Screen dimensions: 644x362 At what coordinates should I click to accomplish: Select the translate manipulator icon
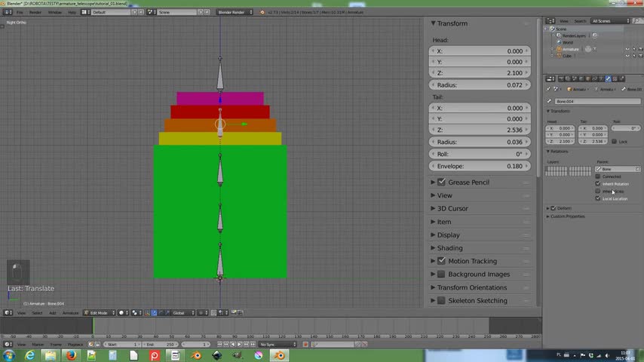[155, 313]
